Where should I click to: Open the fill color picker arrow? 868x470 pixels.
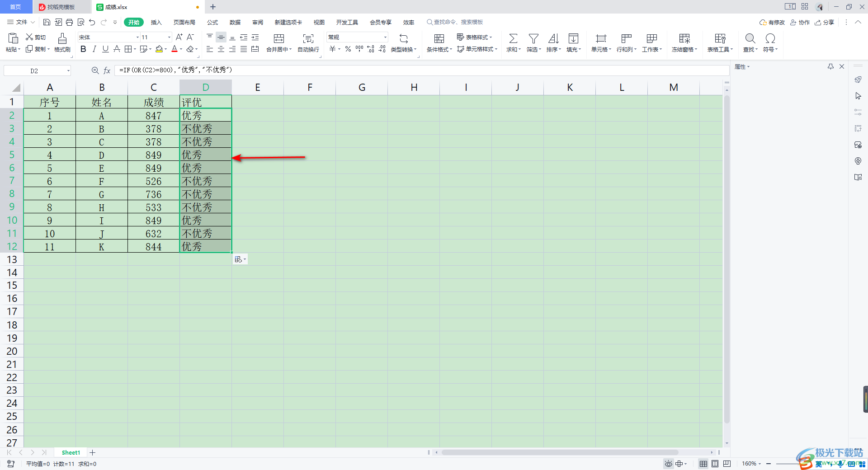(166, 49)
